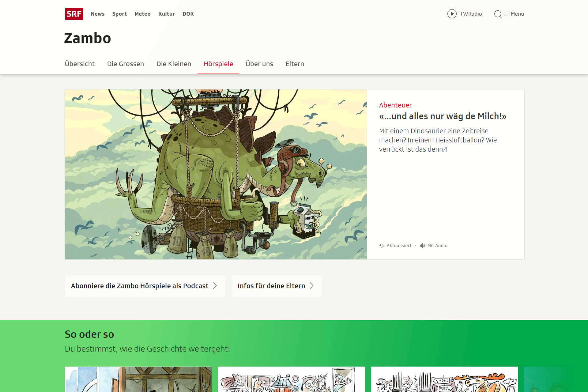Click the red SRF logo
588x392 pixels.
pyautogui.click(x=74, y=14)
